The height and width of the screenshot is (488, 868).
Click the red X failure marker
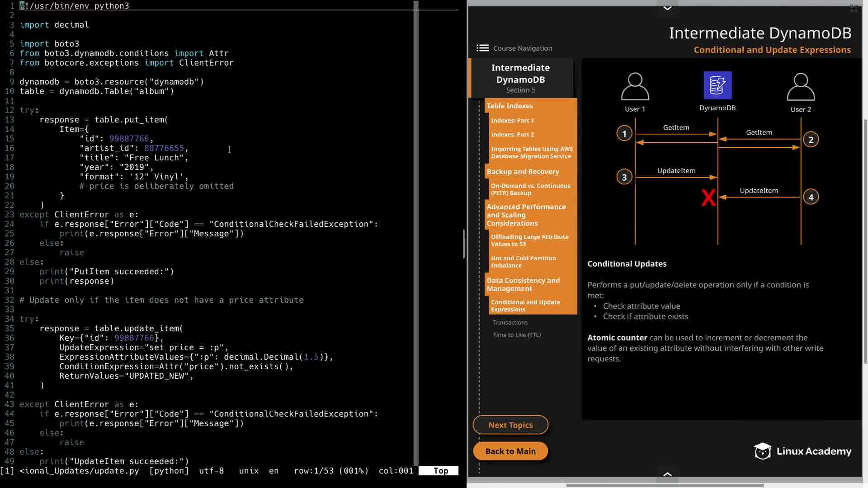[708, 198]
